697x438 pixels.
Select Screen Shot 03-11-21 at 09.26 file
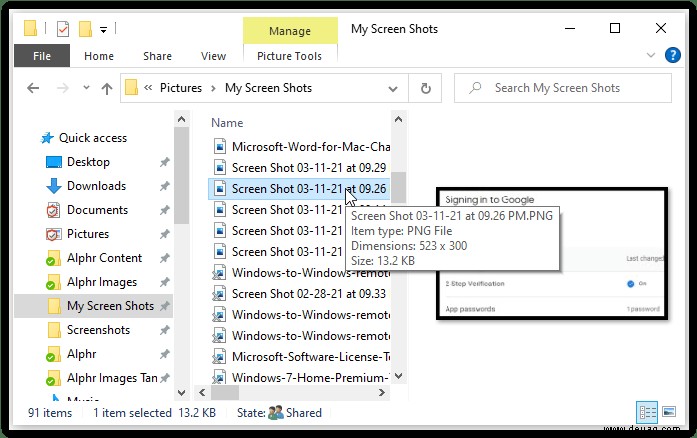[299, 189]
